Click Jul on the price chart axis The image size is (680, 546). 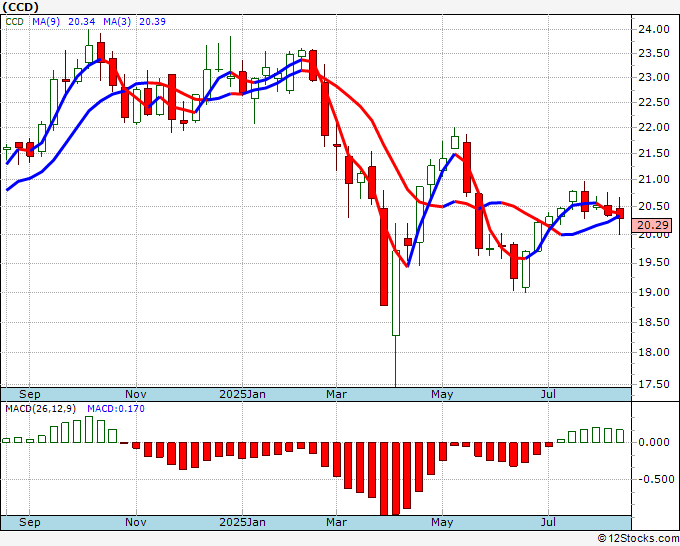(549, 394)
